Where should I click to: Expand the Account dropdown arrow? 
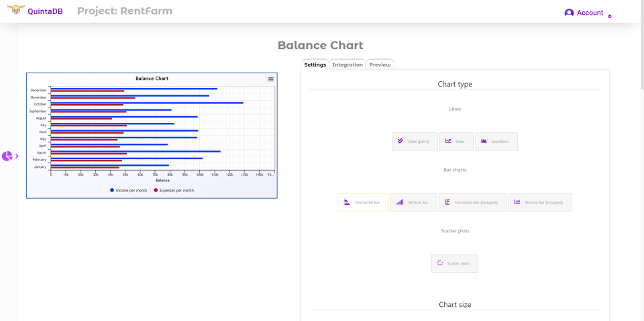[x=609, y=16]
